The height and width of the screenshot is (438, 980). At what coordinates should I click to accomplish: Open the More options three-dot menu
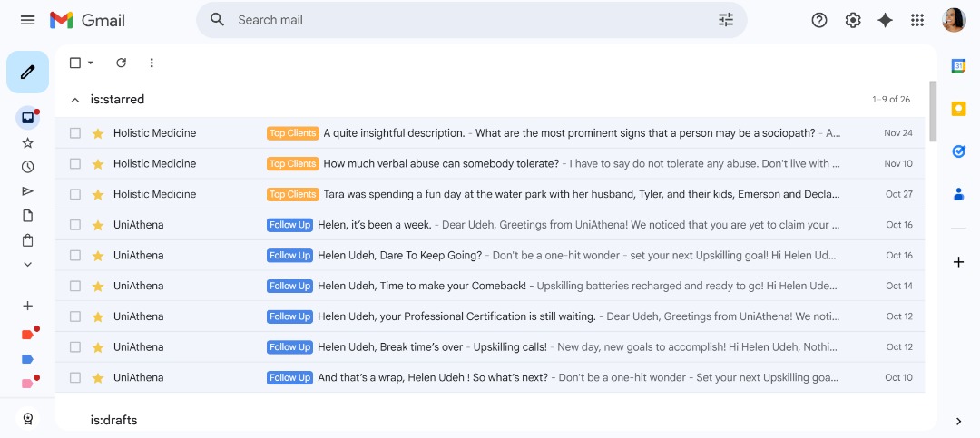tap(152, 63)
